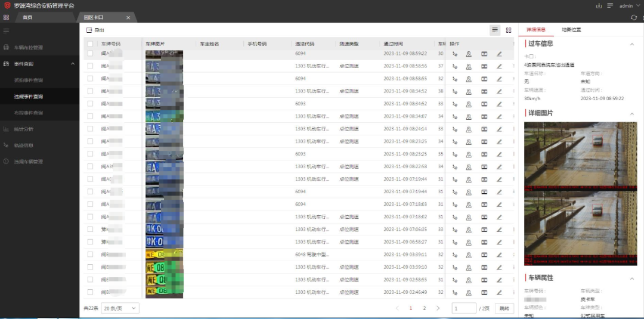Click edit pencil icon for 08:59:22 row
Viewport: 644px width, 319px height.
click(x=499, y=54)
